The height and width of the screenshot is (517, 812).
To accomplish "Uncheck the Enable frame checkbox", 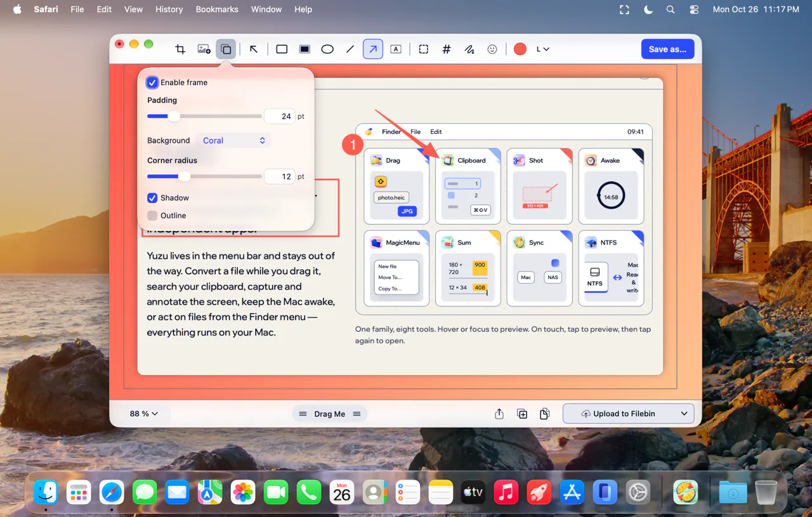I will 152,82.
